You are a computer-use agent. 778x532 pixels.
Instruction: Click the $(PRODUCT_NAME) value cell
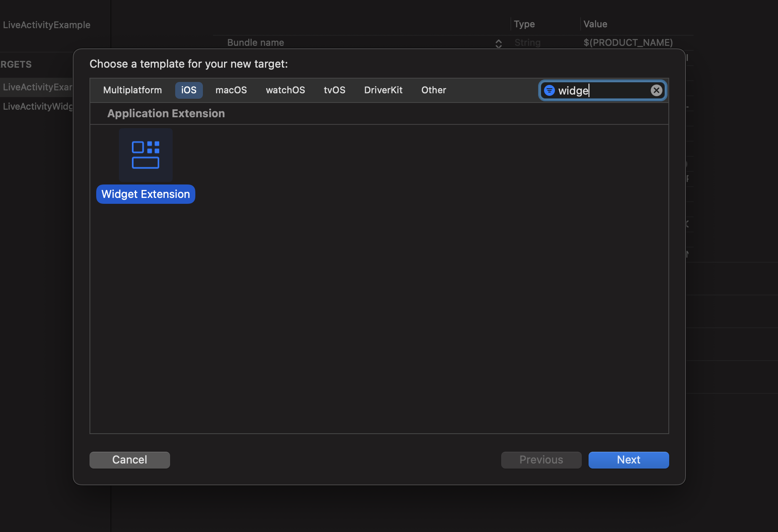(628, 42)
